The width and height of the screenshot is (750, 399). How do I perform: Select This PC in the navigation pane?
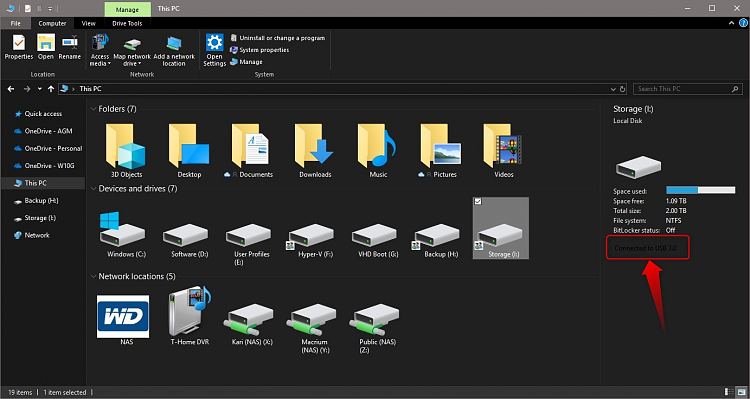click(31, 183)
